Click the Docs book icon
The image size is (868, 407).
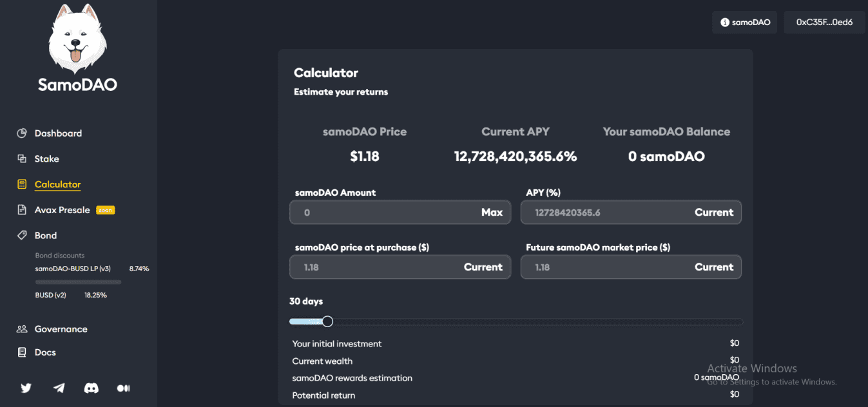[22, 352]
